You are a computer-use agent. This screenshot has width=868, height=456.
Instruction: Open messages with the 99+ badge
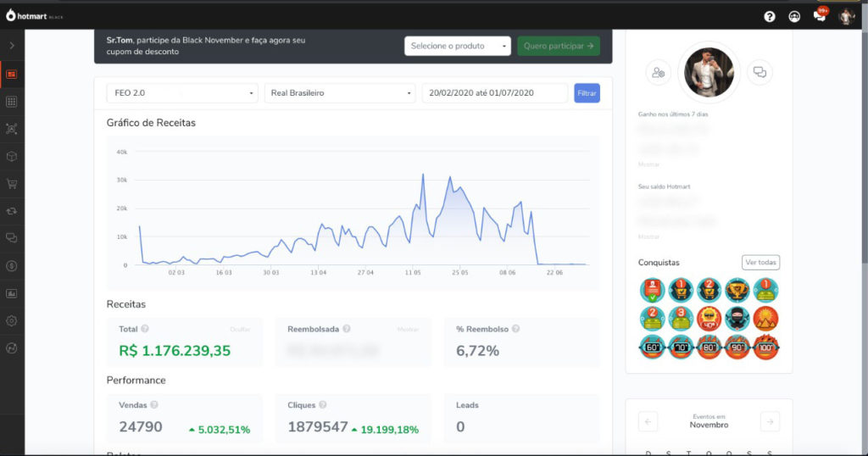[820, 15]
